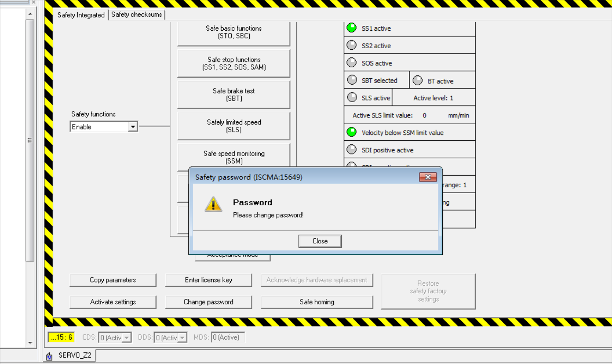Click the SOS active indicator light

(351, 63)
